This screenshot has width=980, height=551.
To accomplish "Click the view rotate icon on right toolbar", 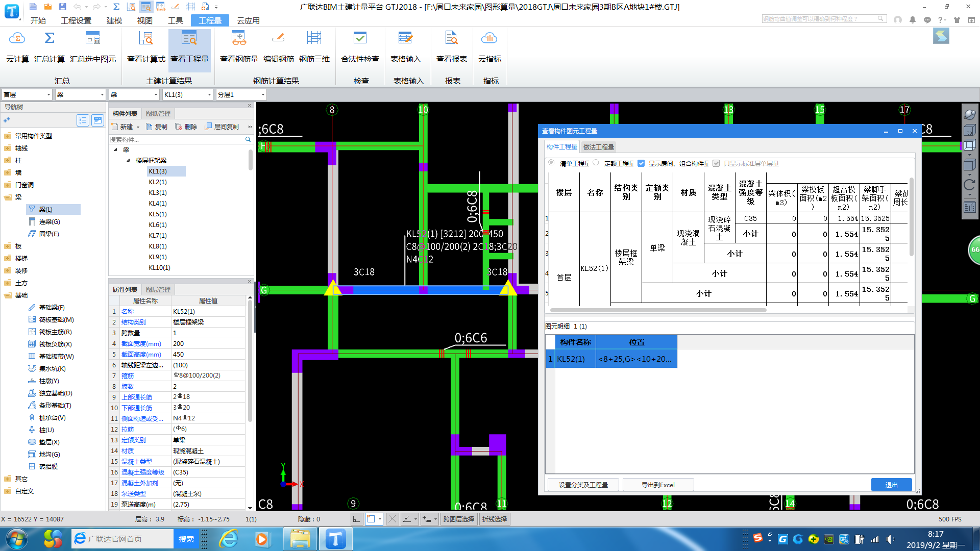I will pos(969,185).
